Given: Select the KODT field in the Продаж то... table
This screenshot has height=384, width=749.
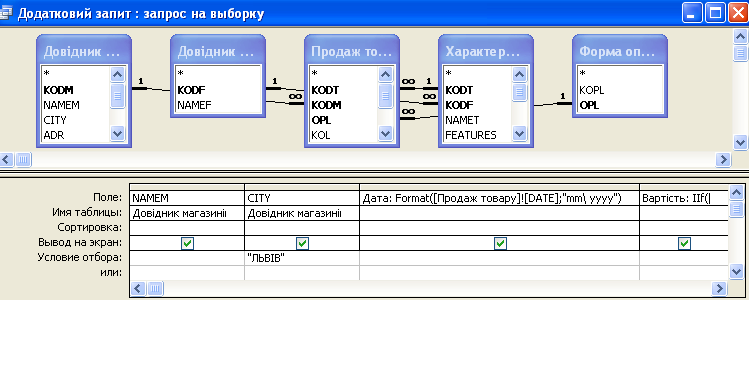Looking at the screenshot, I should tap(325, 90).
